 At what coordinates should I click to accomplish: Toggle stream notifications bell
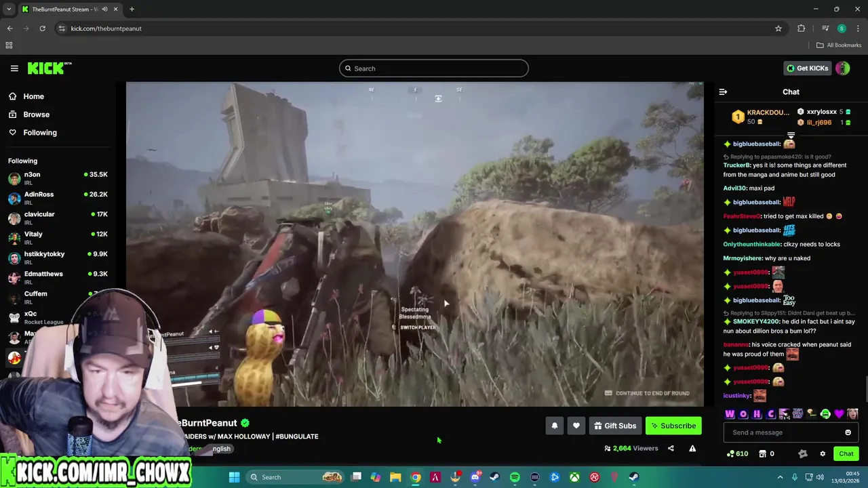[x=554, y=426]
